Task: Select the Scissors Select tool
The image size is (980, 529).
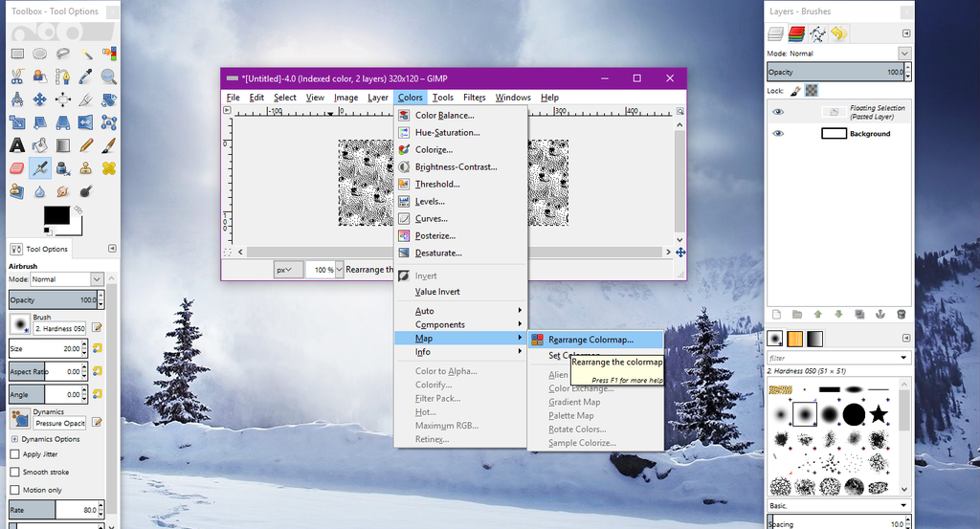Action: point(17,77)
